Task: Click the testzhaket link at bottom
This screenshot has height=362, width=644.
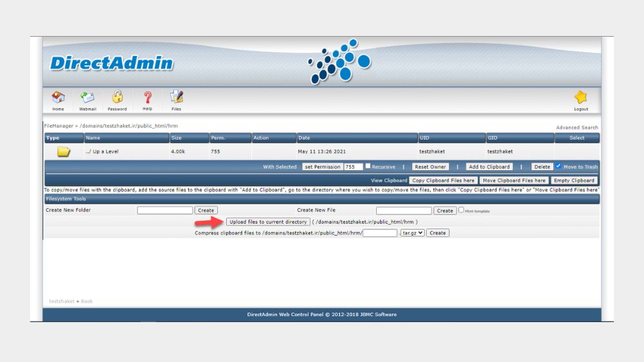Action: [x=62, y=301]
